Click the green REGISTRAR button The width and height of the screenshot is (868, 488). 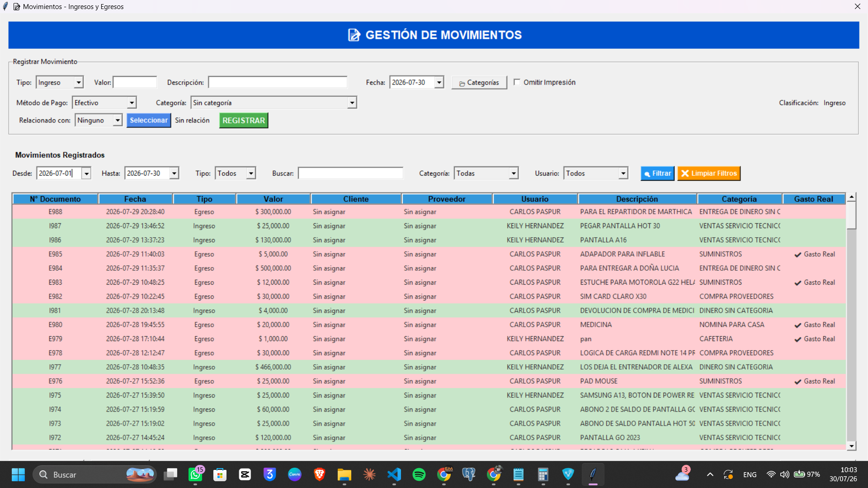point(244,121)
